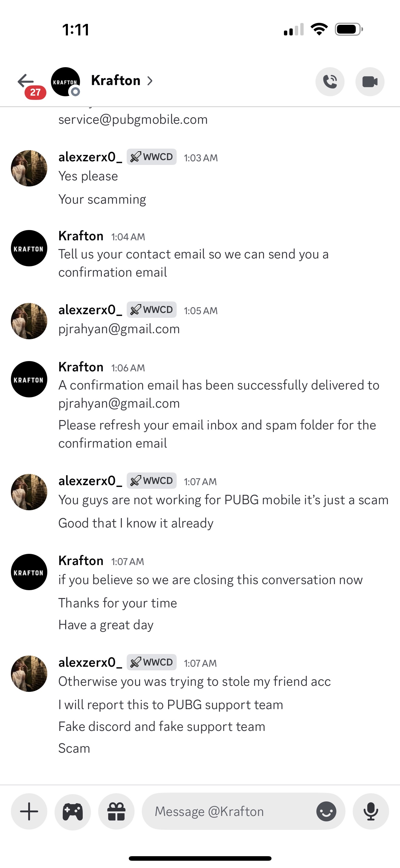The width and height of the screenshot is (400, 868).
Task: Open Krafton avatar beside 1:04 AM message
Action: [29, 248]
